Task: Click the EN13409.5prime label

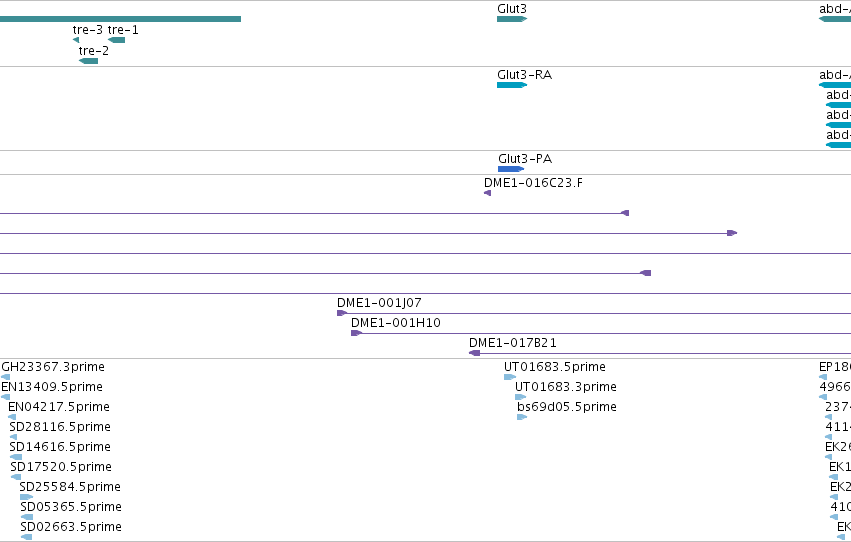Action: pos(52,387)
